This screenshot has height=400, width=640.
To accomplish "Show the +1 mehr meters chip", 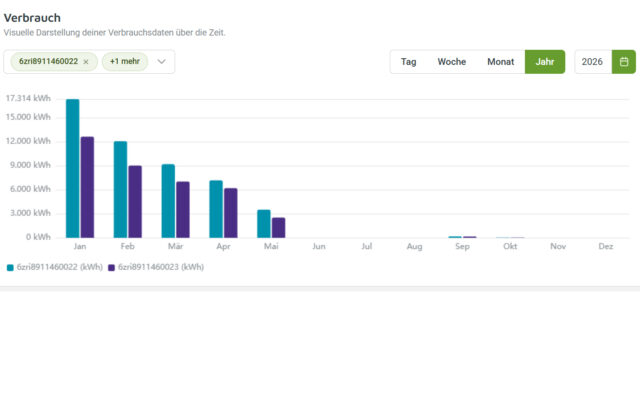I will click(x=125, y=61).
